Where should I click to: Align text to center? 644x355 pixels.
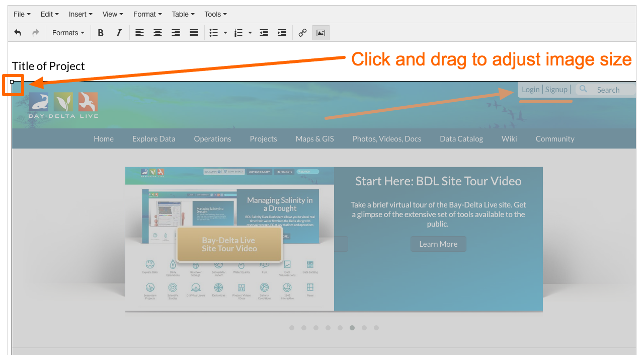(157, 33)
